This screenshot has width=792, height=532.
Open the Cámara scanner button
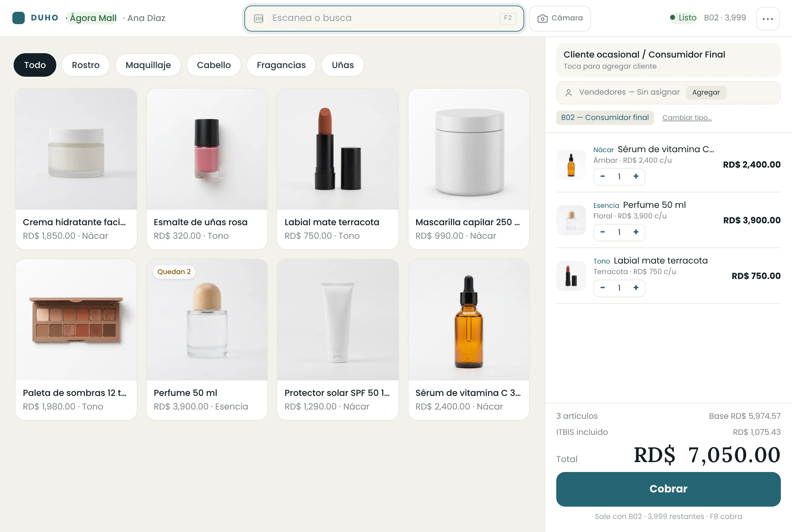560,18
